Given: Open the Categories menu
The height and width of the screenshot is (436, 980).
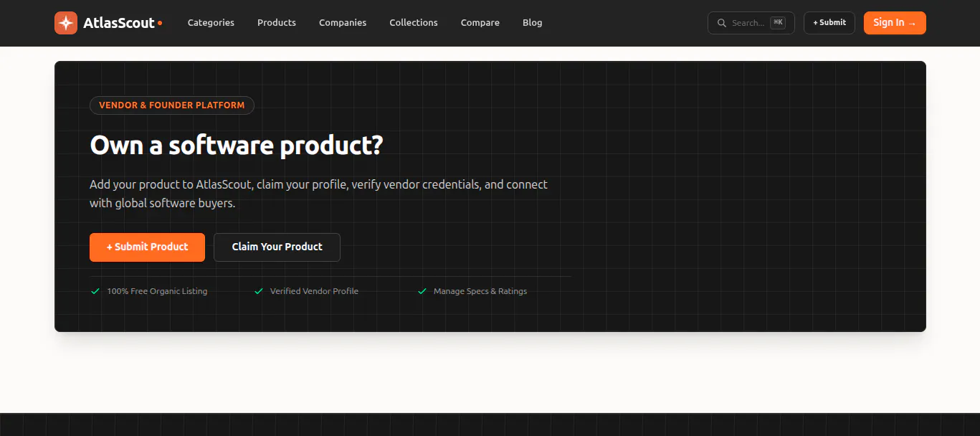Looking at the screenshot, I should [x=211, y=23].
